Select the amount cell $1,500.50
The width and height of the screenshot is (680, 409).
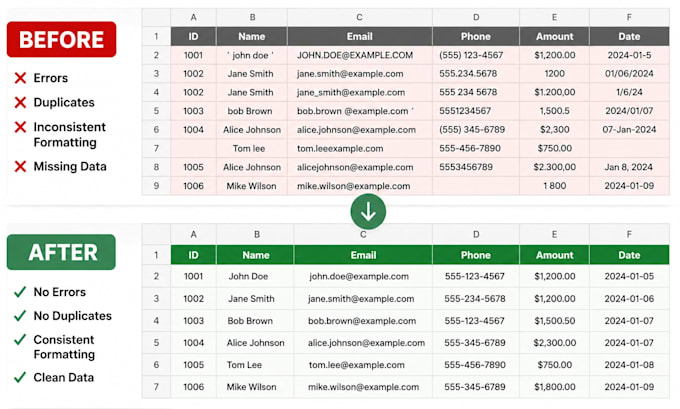tap(555, 321)
